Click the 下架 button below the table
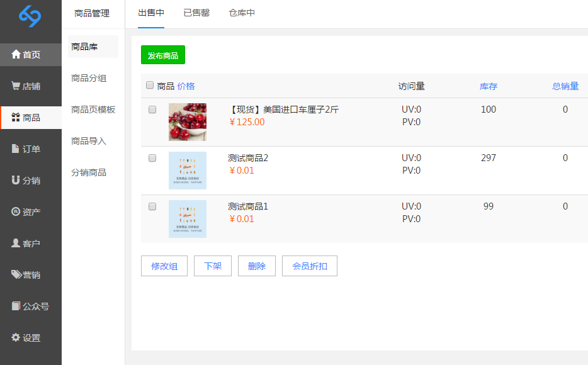Screen dimensions: 588x365 [x=213, y=266]
